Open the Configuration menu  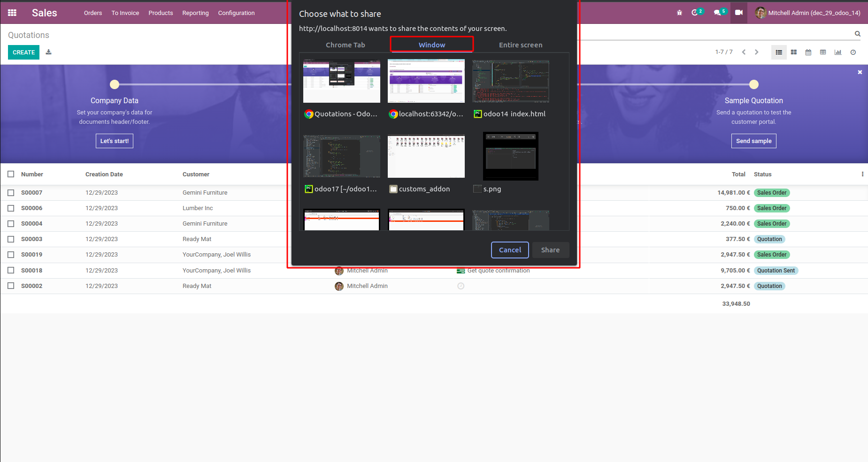pyautogui.click(x=236, y=13)
